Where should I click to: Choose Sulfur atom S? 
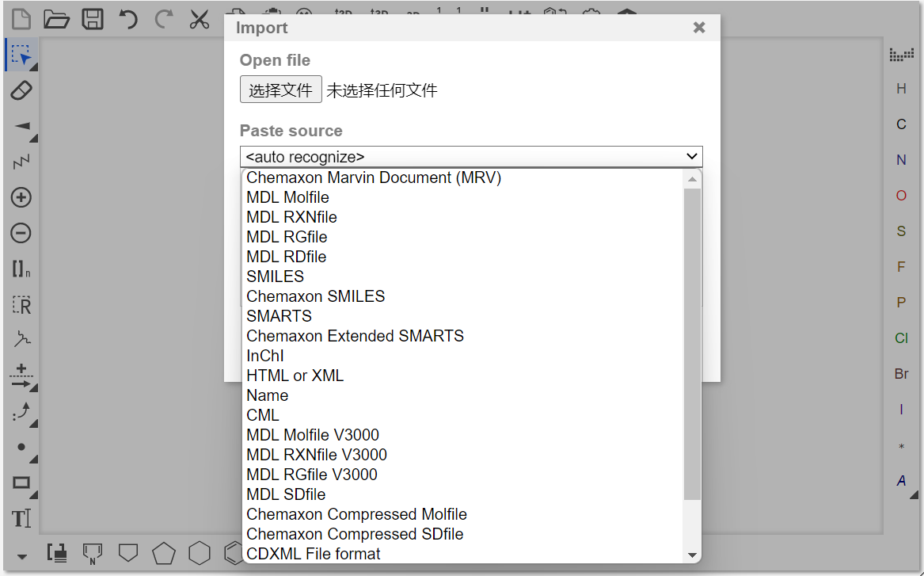point(901,231)
